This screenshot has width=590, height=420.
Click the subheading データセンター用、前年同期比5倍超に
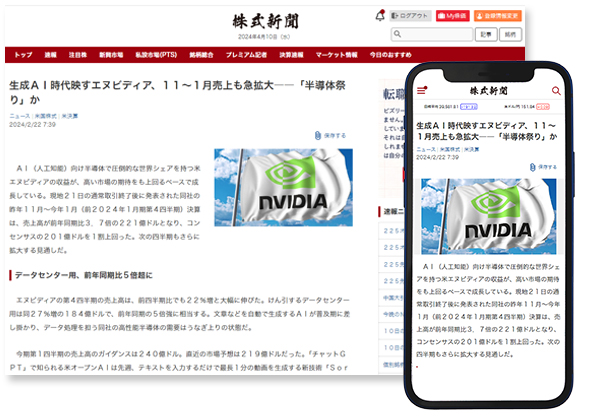84,275
